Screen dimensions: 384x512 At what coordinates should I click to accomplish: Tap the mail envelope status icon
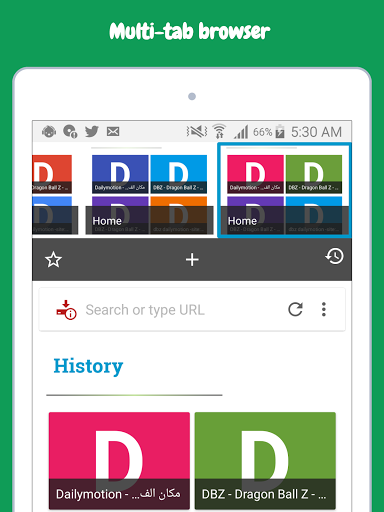[113, 131]
